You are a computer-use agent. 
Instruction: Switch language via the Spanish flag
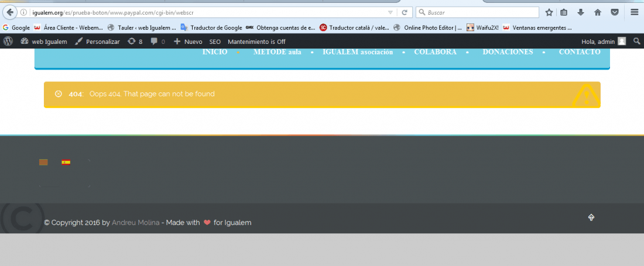pyautogui.click(x=66, y=163)
